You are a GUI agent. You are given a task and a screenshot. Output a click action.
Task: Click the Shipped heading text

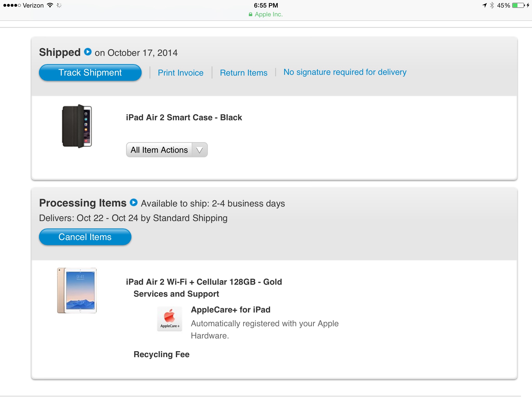point(60,52)
